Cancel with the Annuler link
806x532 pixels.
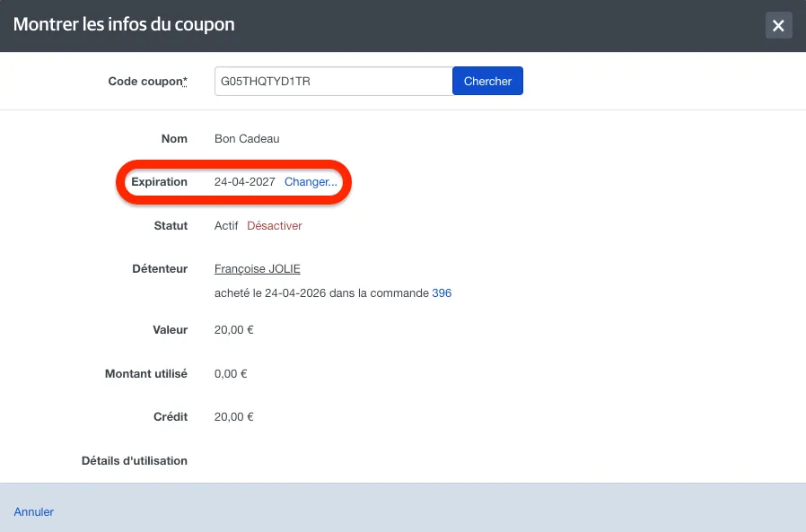(33, 512)
